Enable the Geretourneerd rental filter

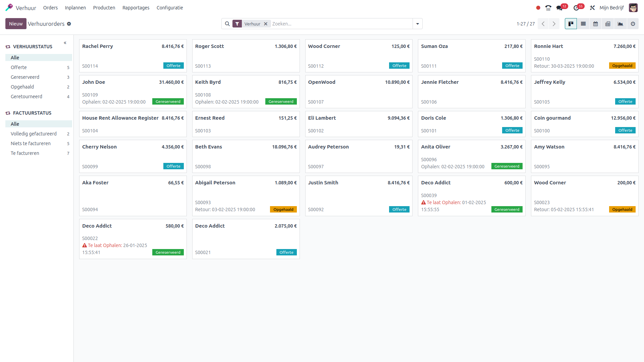pos(26,97)
